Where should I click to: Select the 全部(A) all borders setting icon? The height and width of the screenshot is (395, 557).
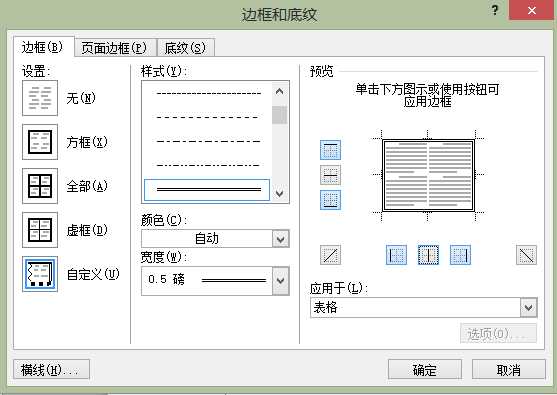click(x=40, y=186)
